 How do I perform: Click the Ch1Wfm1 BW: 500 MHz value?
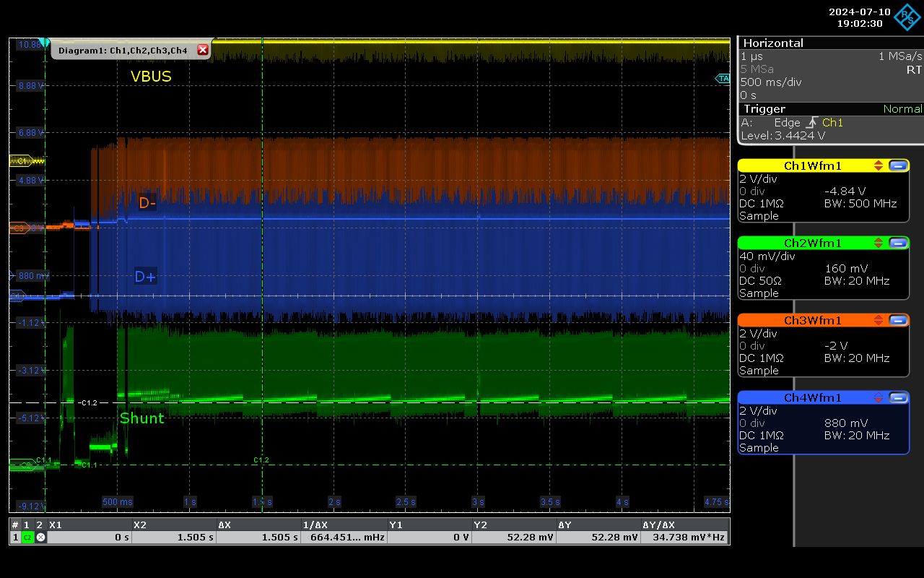(860, 204)
